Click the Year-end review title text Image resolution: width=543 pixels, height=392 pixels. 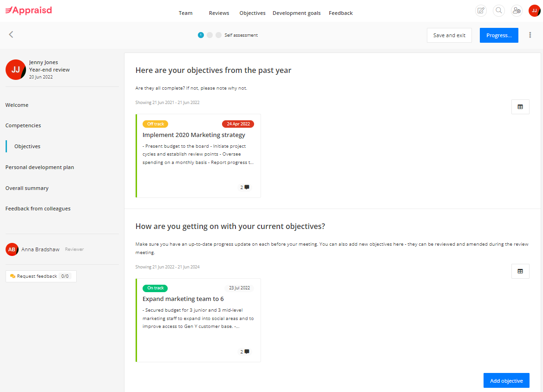pyautogui.click(x=50, y=70)
